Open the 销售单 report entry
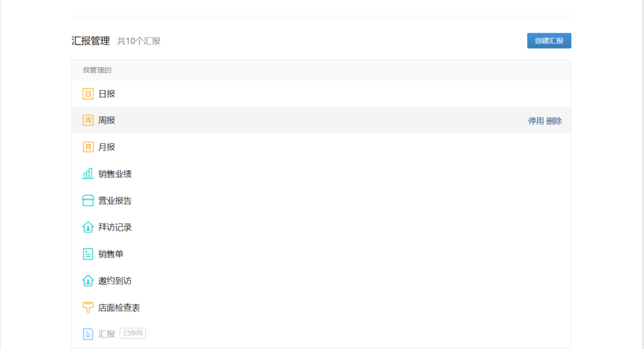 pyautogui.click(x=321, y=254)
